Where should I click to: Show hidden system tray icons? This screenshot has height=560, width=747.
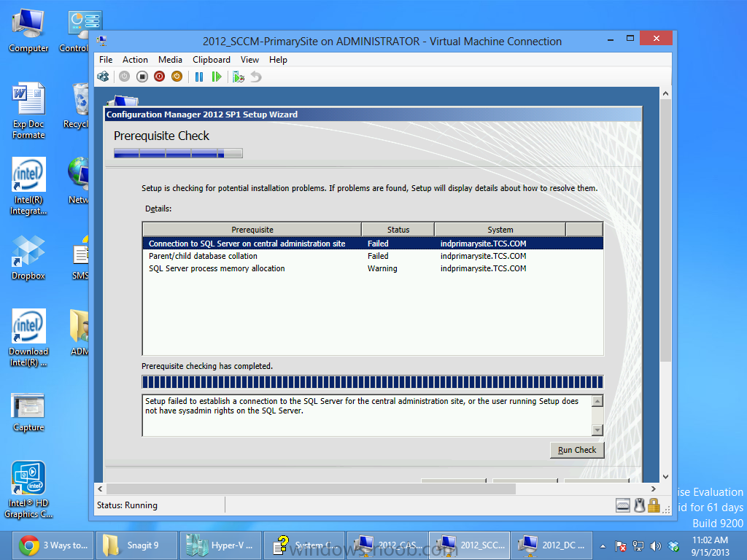click(x=603, y=546)
